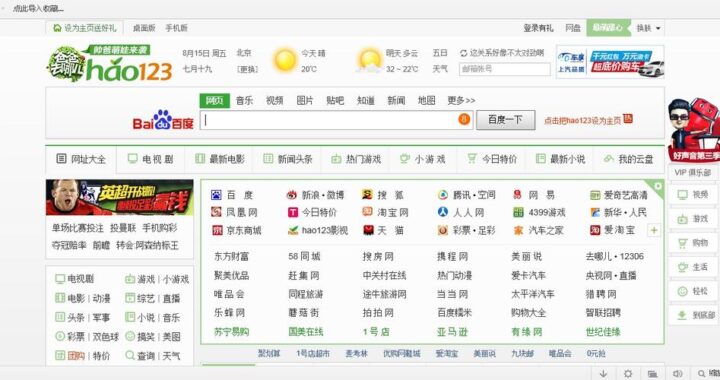The image size is (720, 380).
Task: Click the download arrow in status bar
Action: [x=603, y=374]
